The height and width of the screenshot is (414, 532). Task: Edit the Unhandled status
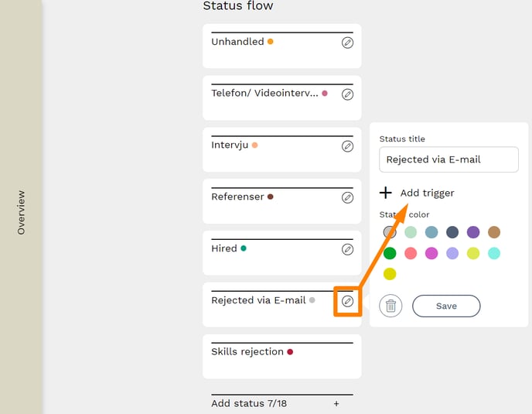coord(347,43)
